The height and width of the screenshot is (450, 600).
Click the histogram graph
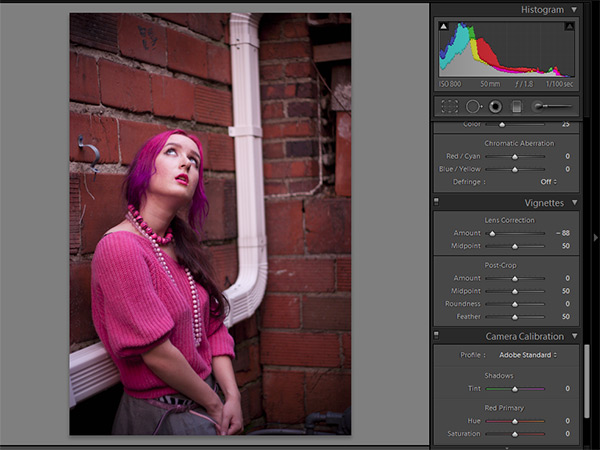coord(507,49)
